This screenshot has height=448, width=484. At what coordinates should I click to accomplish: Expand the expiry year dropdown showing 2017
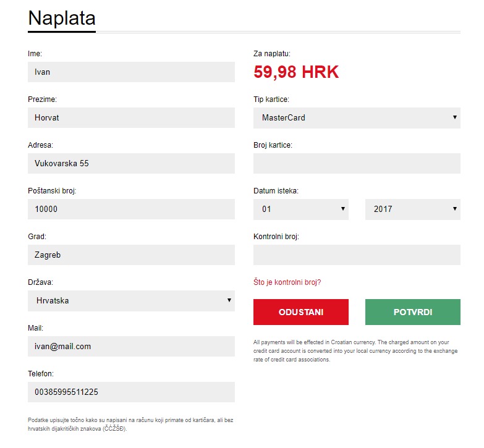point(412,209)
